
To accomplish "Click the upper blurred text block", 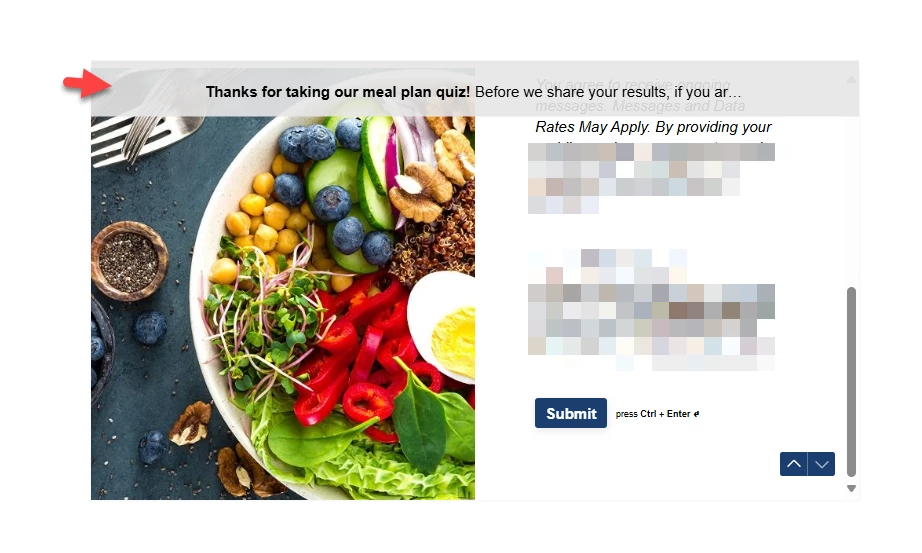I will point(651,178).
